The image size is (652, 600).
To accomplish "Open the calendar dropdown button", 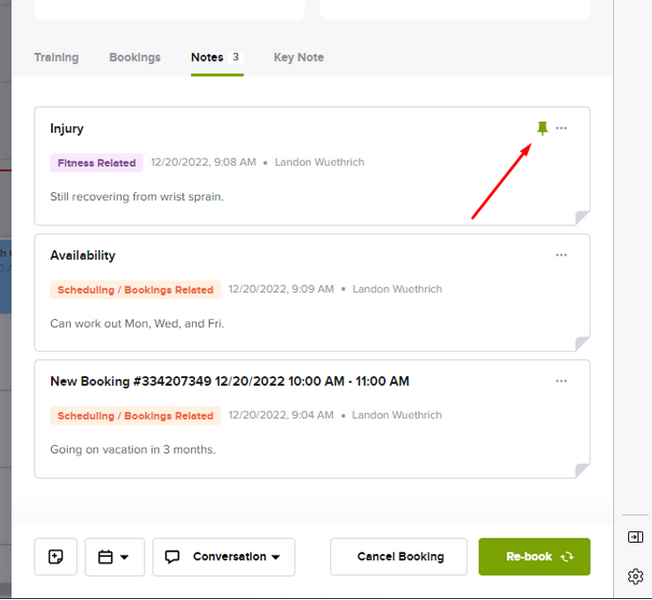I will [x=115, y=557].
